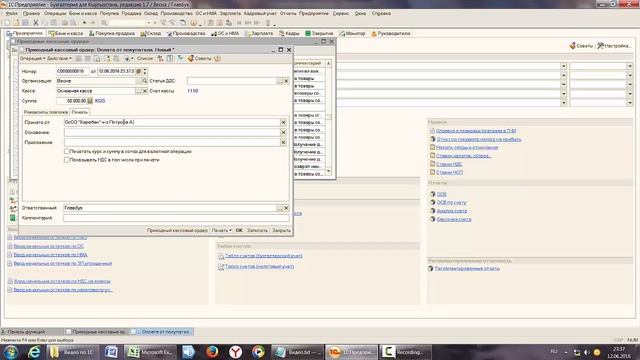Open Ввод начальных остатков по ОС link

click(49, 246)
